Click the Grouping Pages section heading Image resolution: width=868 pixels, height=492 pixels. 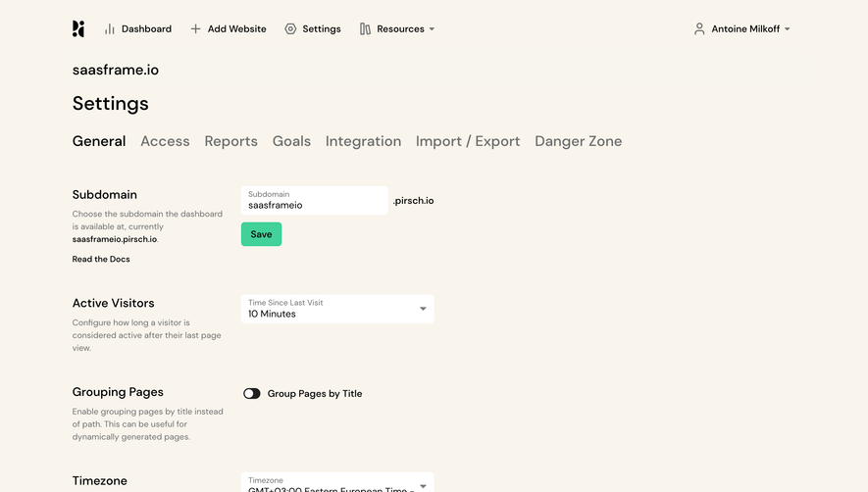tap(118, 392)
